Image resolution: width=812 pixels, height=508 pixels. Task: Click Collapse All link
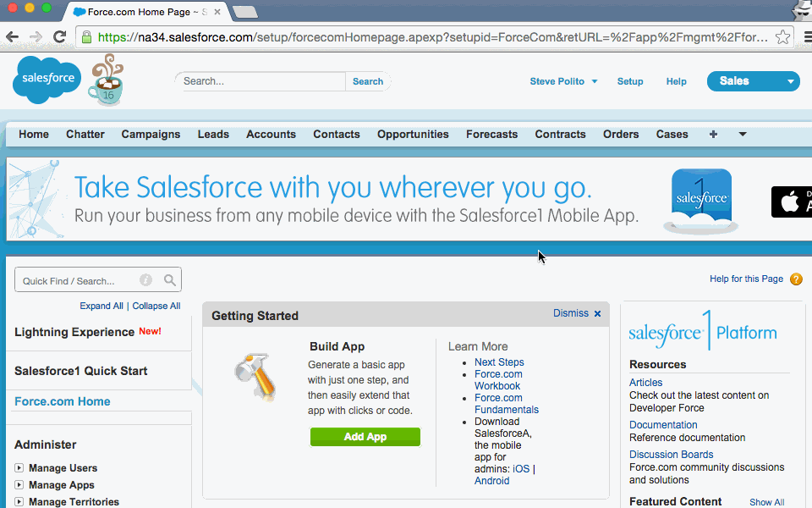(156, 306)
